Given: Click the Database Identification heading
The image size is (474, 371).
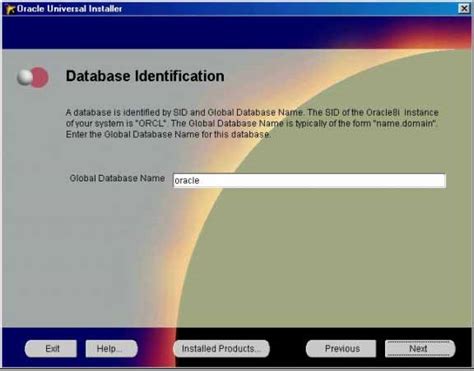Looking at the screenshot, I should [145, 76].
